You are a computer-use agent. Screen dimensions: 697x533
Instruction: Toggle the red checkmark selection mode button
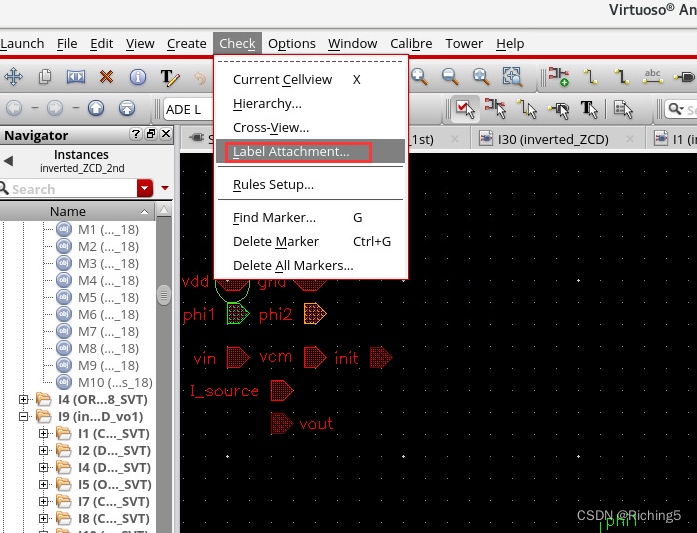pyautogui.click(x=465, y=108)
